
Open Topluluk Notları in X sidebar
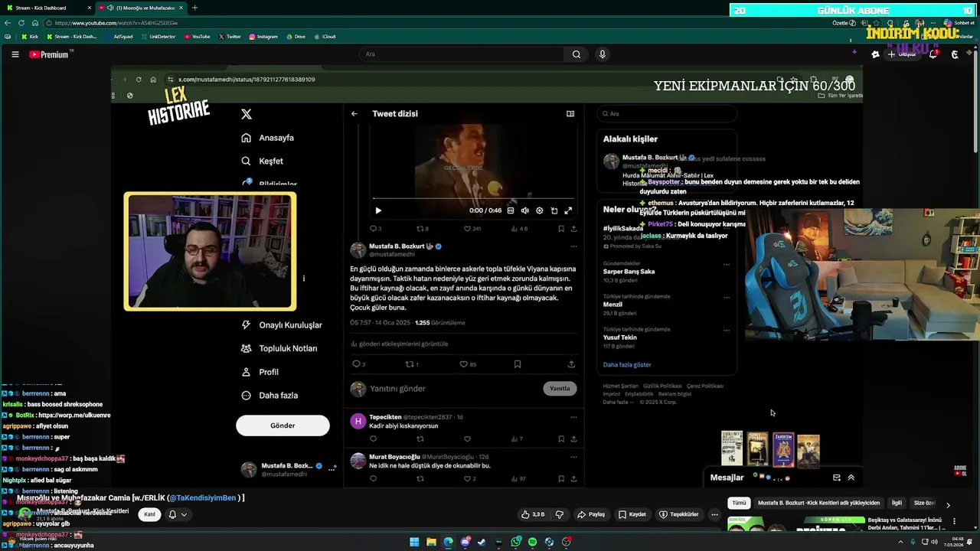(279, 348)
